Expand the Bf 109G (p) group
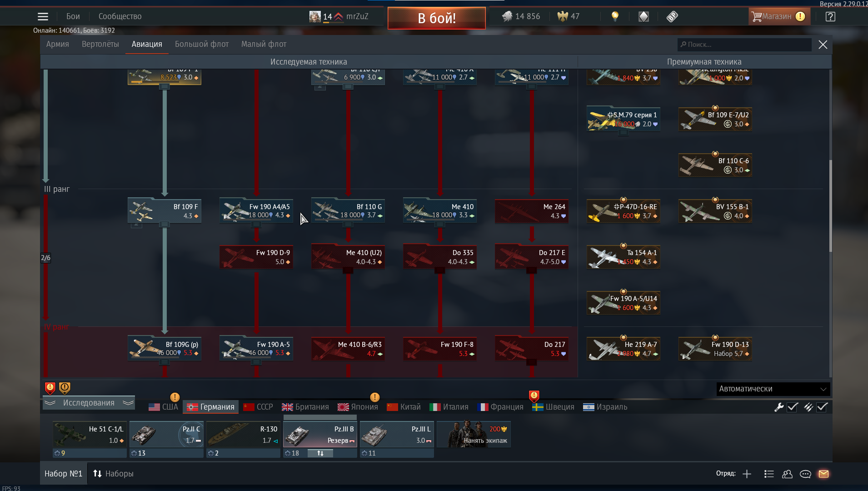Image resolution: width=868 pixels, height=491 pixels. click(x=165, y=362)
